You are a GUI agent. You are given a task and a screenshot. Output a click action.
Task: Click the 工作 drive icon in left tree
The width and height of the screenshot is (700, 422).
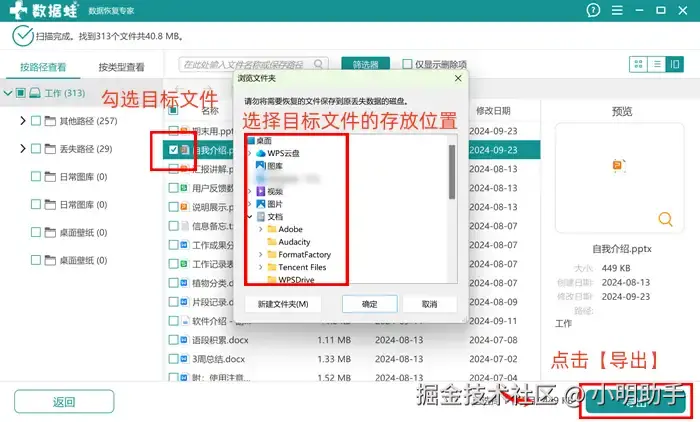tap(35, 93)
